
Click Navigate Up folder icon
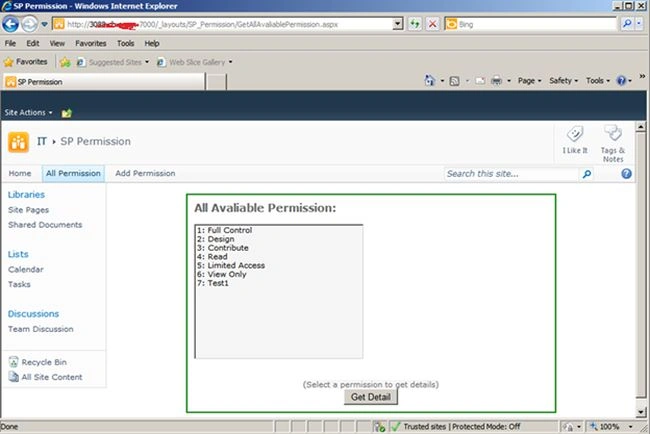(66, 113)
